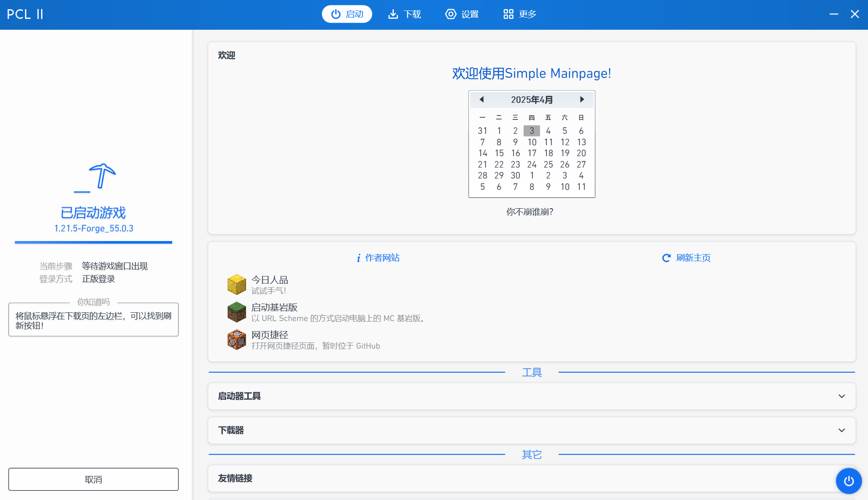The height and width of the screenshot is (500, 868).
Task: Click the 欢迎 card title
Action: click(226, 55)
